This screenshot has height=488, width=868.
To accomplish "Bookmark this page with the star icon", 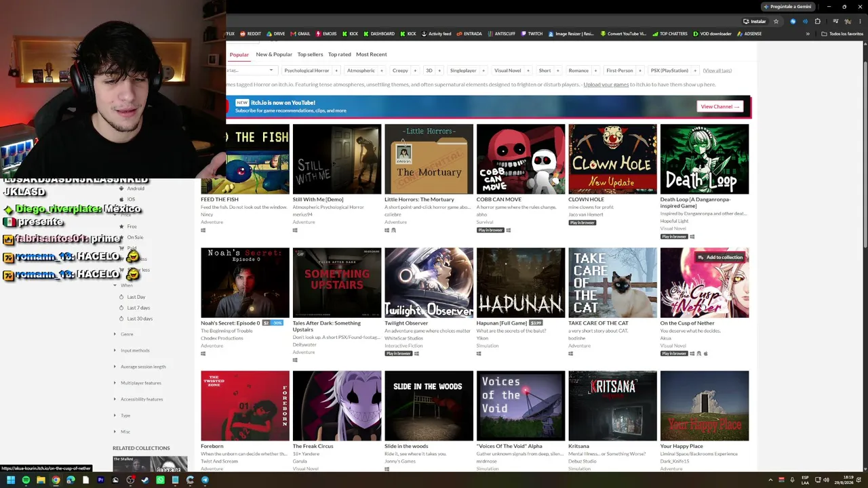I will [x=776, y=21].
